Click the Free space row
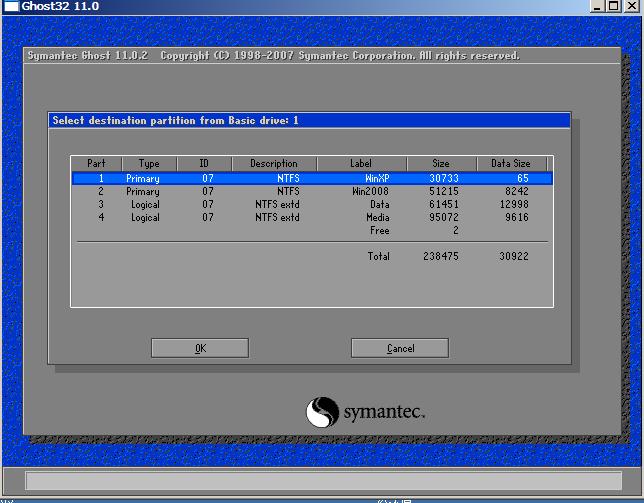This screenshot has height=503, width=644. pos(312,231)
